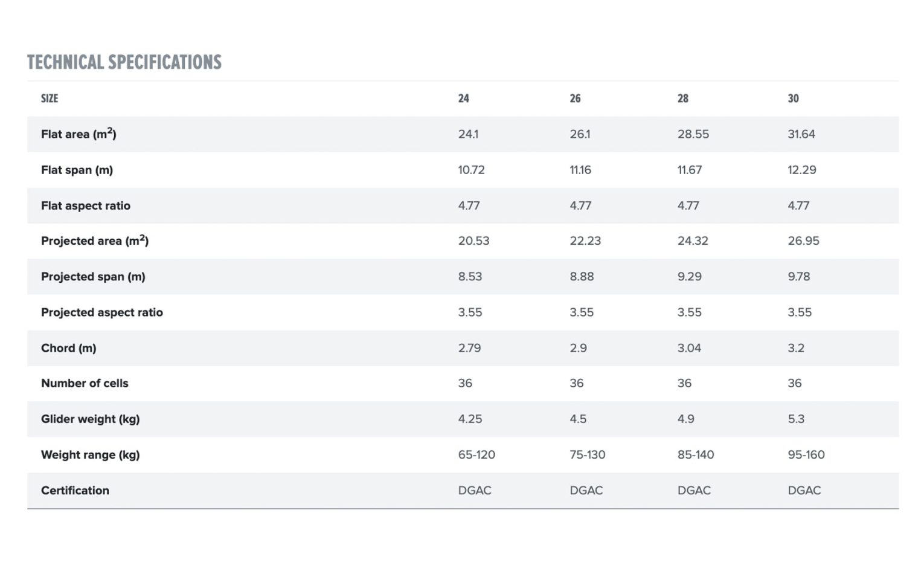Select the size 30 column header
924x571 pixels.
click(793, 98)
